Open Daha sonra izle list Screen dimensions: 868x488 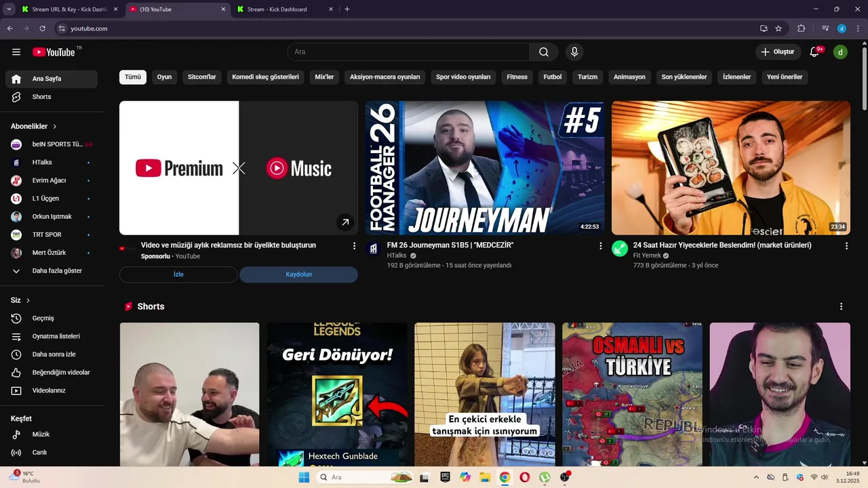pyautogui.click(x=52, y=354)
